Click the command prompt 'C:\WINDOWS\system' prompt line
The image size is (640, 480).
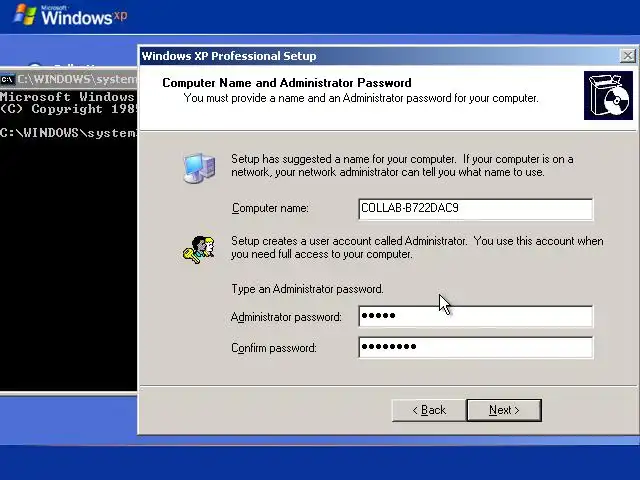[x=69, y=133]
